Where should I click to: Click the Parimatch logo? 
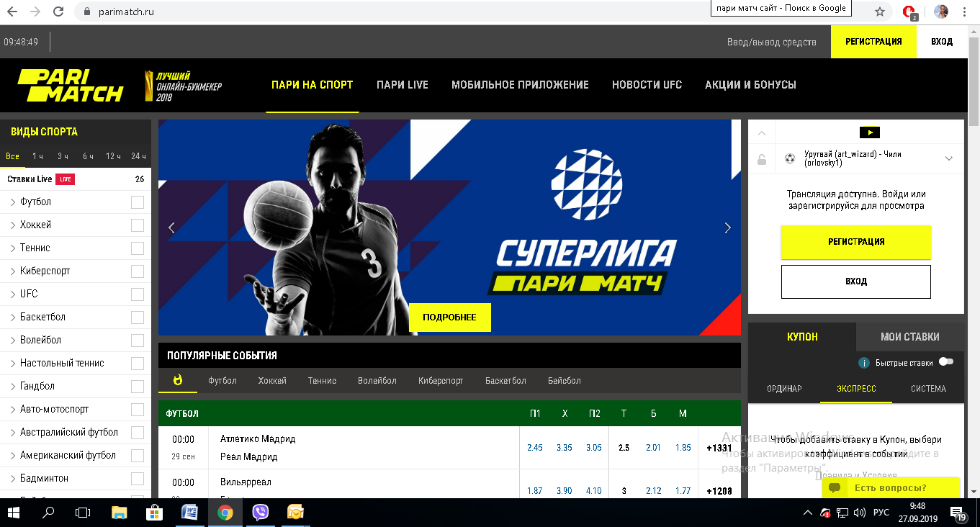tap(71, 85)
